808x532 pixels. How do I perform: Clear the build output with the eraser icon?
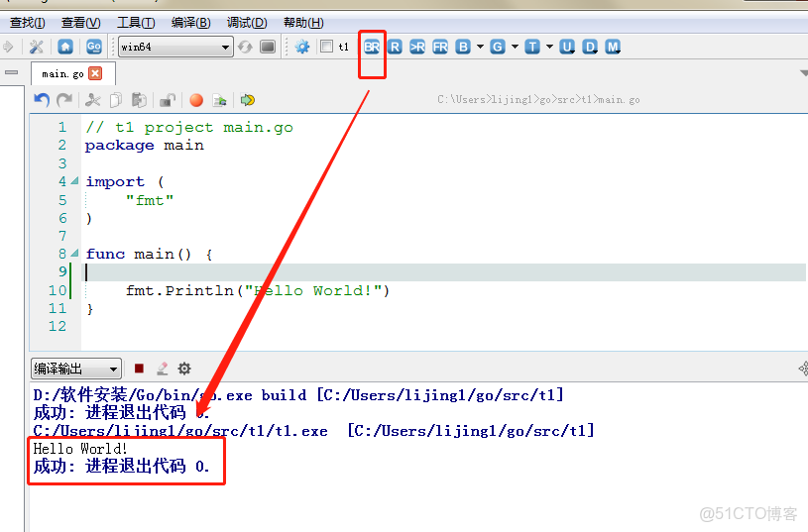(x=163, y=369)
